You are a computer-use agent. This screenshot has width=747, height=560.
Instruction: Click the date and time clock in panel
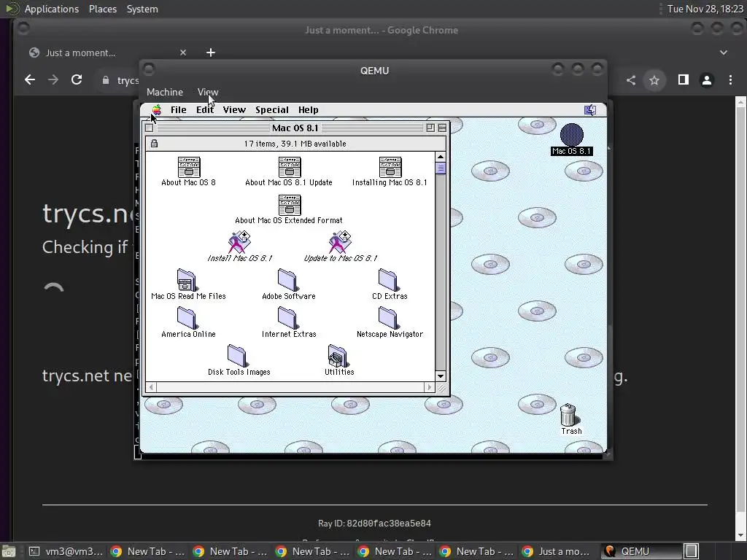coord(705,9)
